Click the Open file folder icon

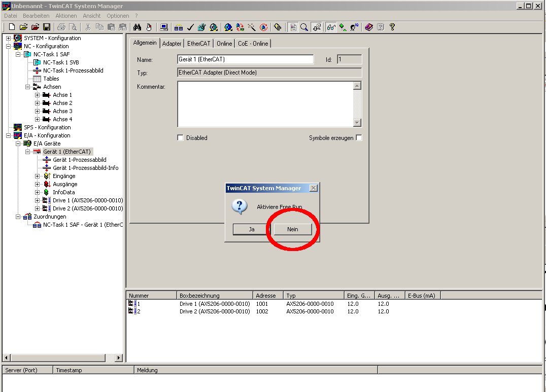tap(23, 27)
